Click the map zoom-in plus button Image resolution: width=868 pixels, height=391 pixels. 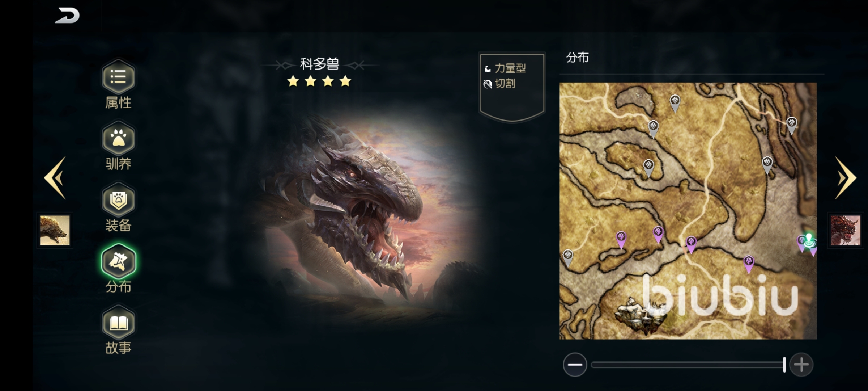801,365
